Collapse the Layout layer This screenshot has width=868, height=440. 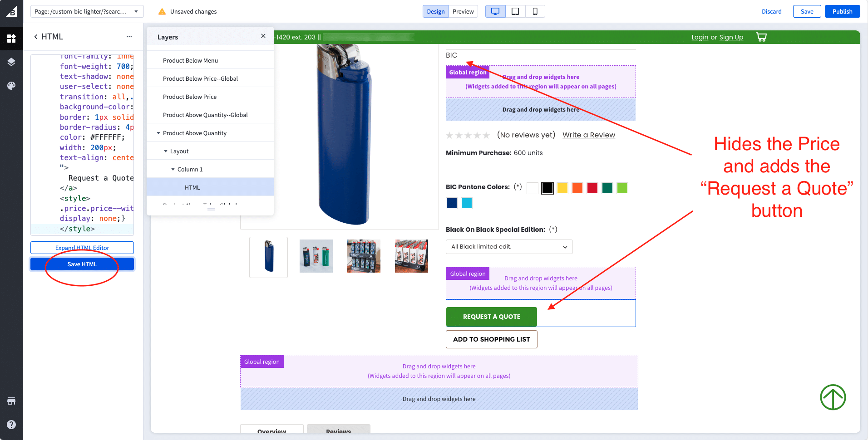click(166, 151)
